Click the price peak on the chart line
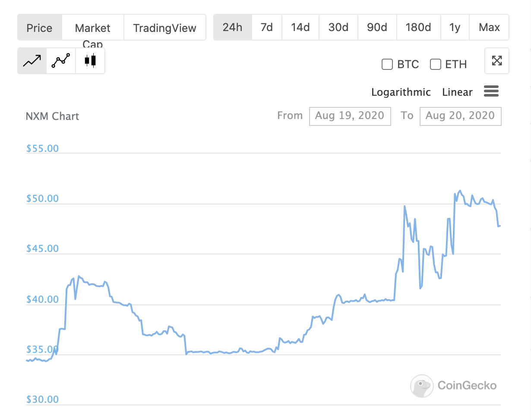Screen dimensions: 531x420 pos(460,191)
